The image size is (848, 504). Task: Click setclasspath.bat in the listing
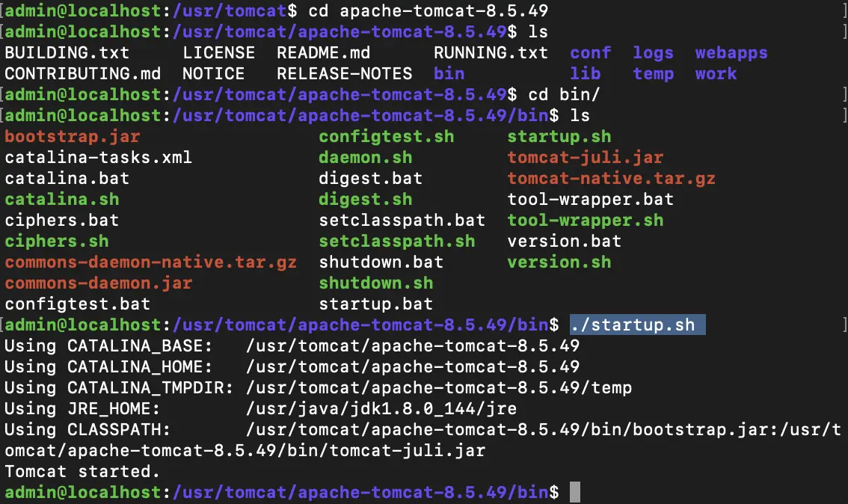(402, 220)
